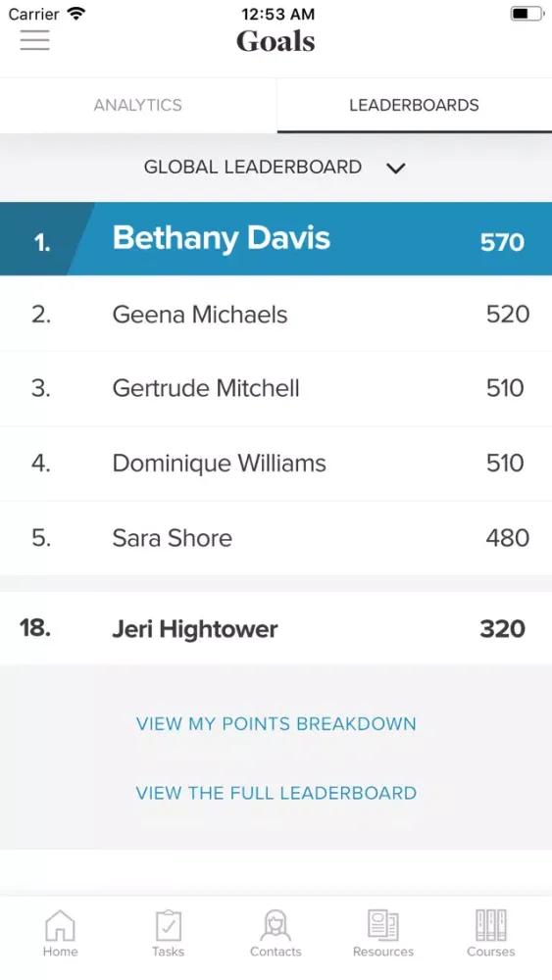Select Geena Michaels leaderboard row
This screenshot has height=980, width=552.
[x=276, y=314]
